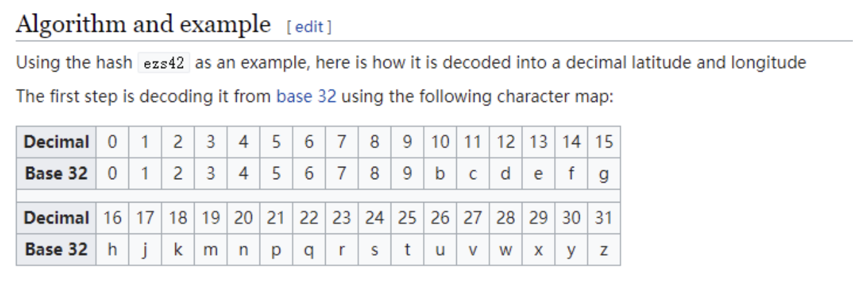Viewport: 868px width, 288px height.
Task: Click the Base 32 cell with letter z
Action: 604,249
